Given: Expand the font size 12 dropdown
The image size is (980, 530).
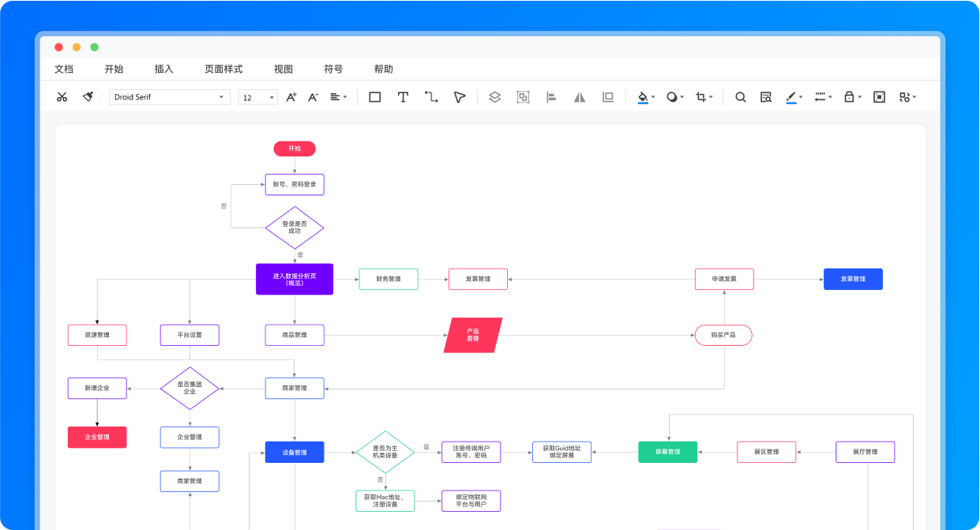Looking at the screenshot, I should click(x=269, y=96).
